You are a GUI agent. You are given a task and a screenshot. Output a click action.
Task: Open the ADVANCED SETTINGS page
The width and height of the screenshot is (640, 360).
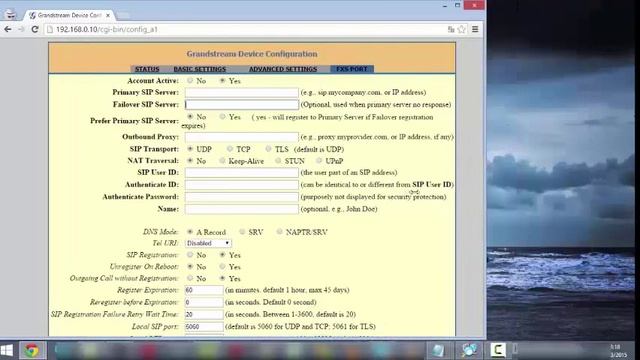[x=283, y=69]
